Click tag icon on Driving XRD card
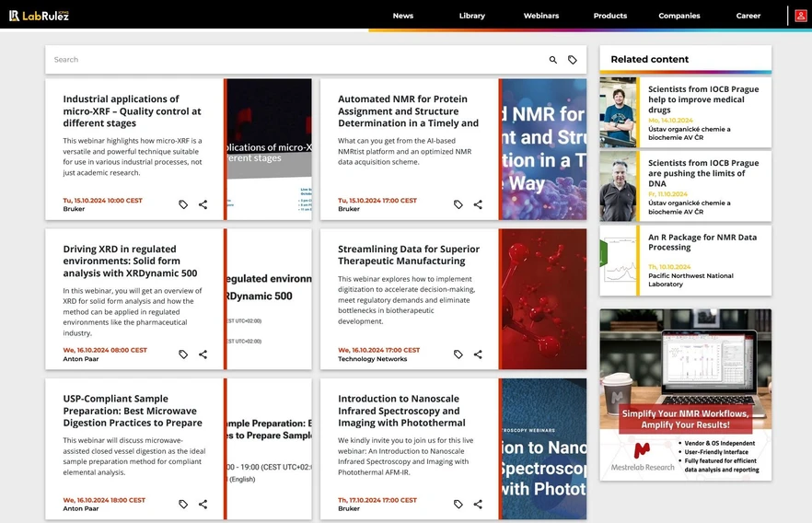812x523 pixels. click(x=183, y=354)
